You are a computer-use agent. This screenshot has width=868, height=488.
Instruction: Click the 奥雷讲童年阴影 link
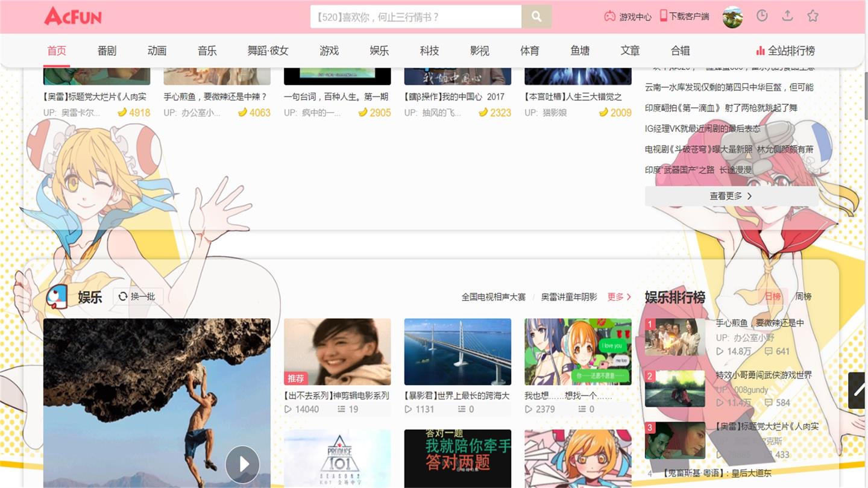point(568,297)
